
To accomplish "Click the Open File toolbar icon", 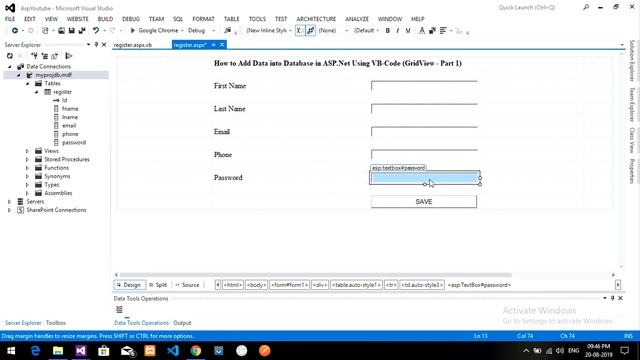I will 61,31.
